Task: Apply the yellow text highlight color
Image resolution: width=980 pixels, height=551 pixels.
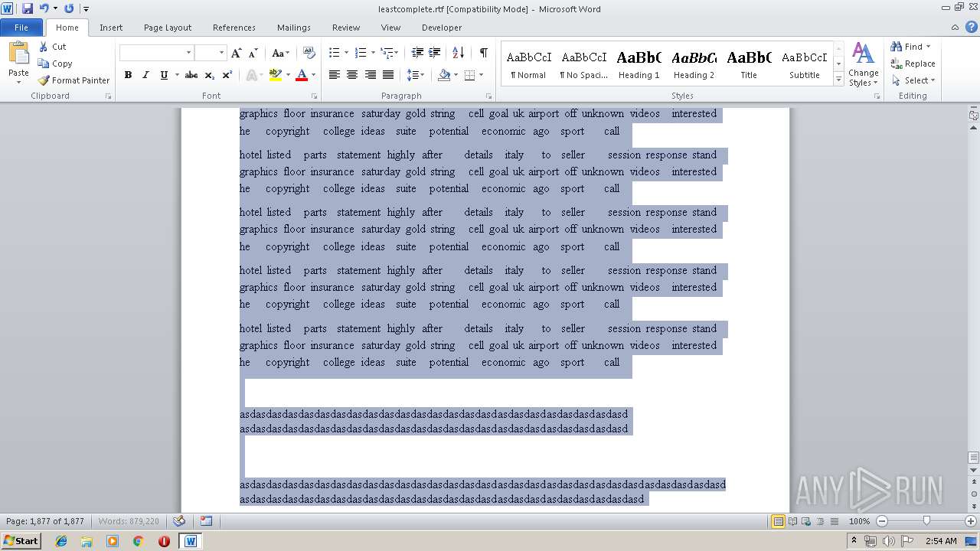Action: (276, 75)
